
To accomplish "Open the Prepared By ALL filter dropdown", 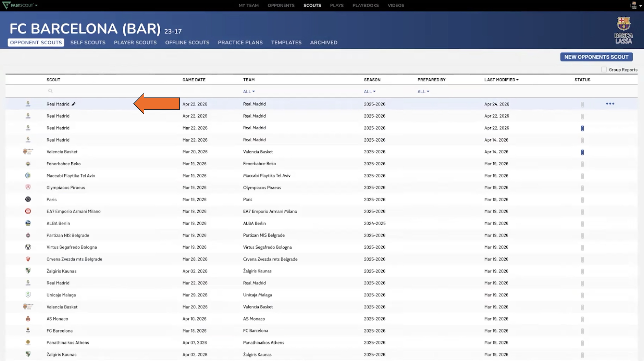I will pyautogui.click(x=423, y=91).
